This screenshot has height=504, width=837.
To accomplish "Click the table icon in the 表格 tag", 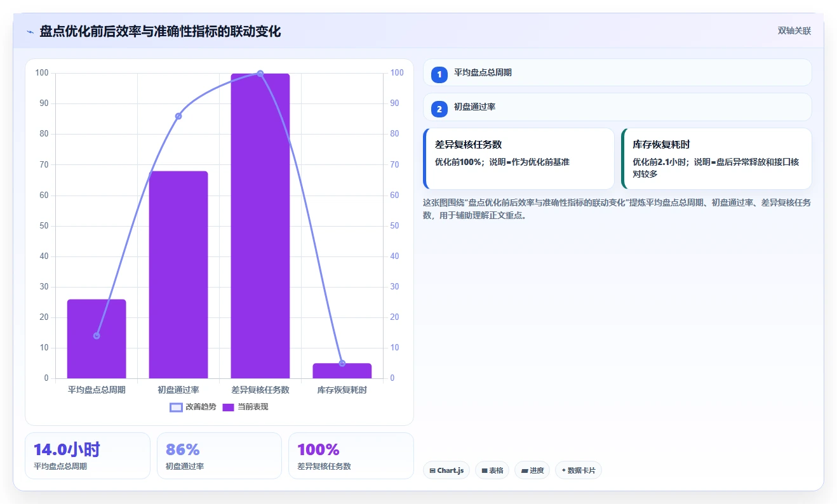I will pyautogui.click(x=484, y=471).
